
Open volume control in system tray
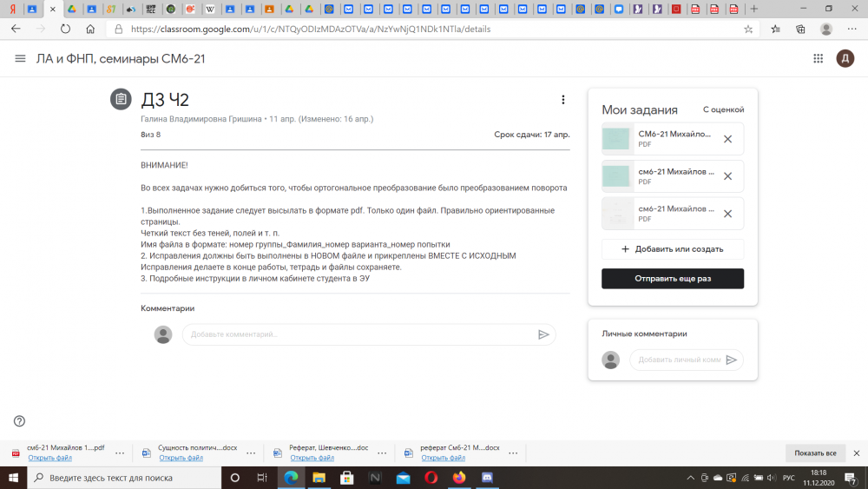pyautogui.click(x=772, y=478)
